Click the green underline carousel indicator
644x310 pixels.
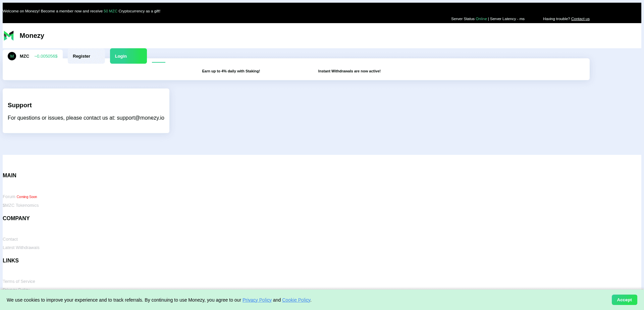click(x=158, y=62)
